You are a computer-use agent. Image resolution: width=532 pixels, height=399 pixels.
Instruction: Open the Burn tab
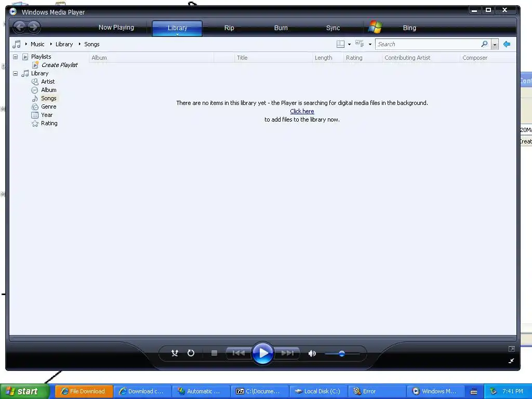pos(281,28)
